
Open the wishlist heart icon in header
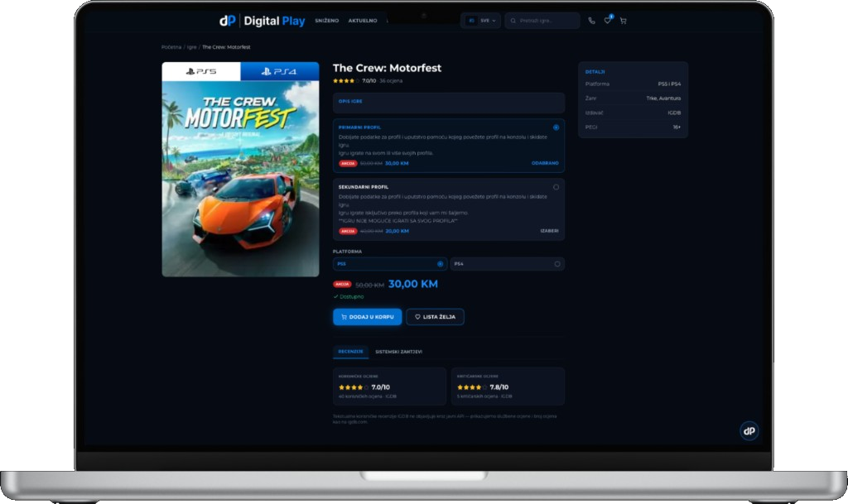[607, 21]
